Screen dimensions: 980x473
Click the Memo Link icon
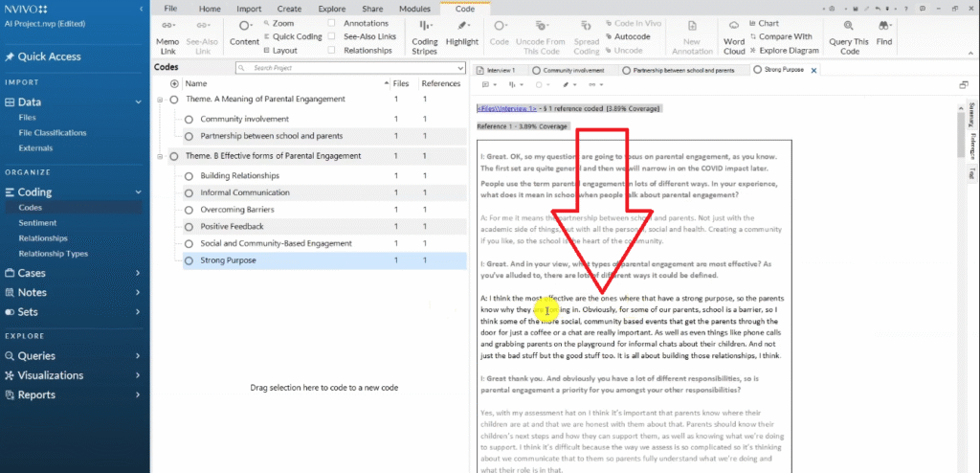[x=167, y=31]
